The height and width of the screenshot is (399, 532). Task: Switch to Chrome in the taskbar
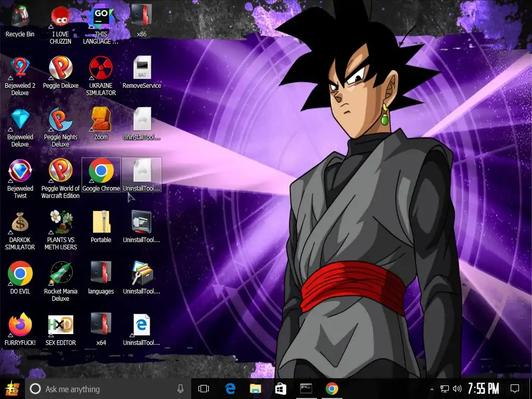[332, 389]
